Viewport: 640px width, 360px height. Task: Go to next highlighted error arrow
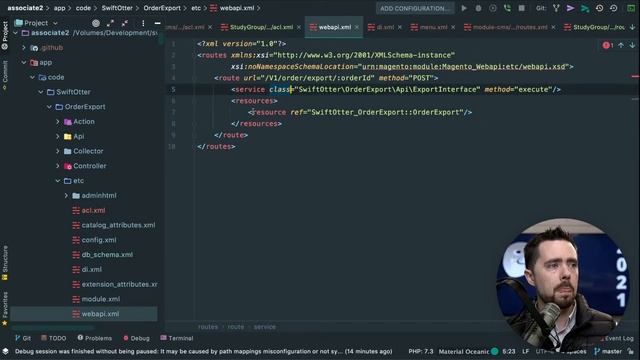coord(632,45)
